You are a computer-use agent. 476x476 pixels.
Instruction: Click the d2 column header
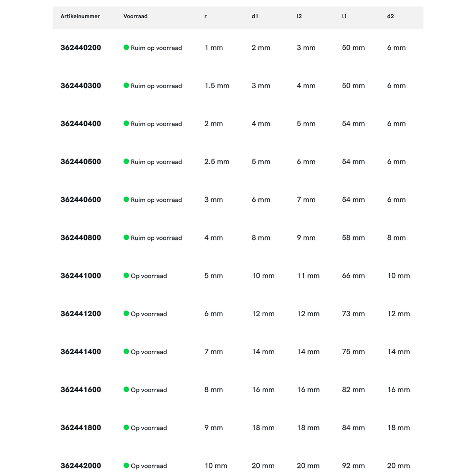coord(390,16)
